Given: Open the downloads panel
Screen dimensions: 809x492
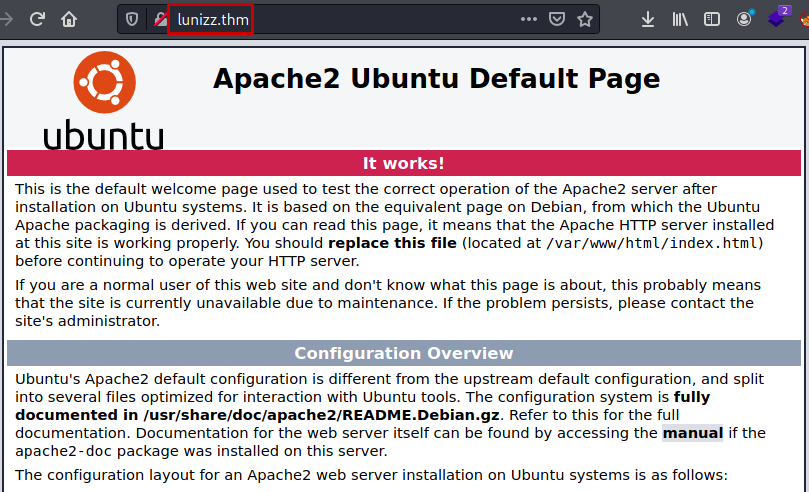Looking at the screenshot, I should (x=648, y=20).
